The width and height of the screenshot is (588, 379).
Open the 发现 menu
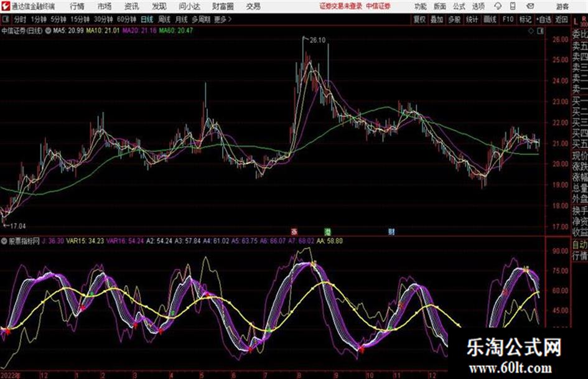tap(159, 6)
